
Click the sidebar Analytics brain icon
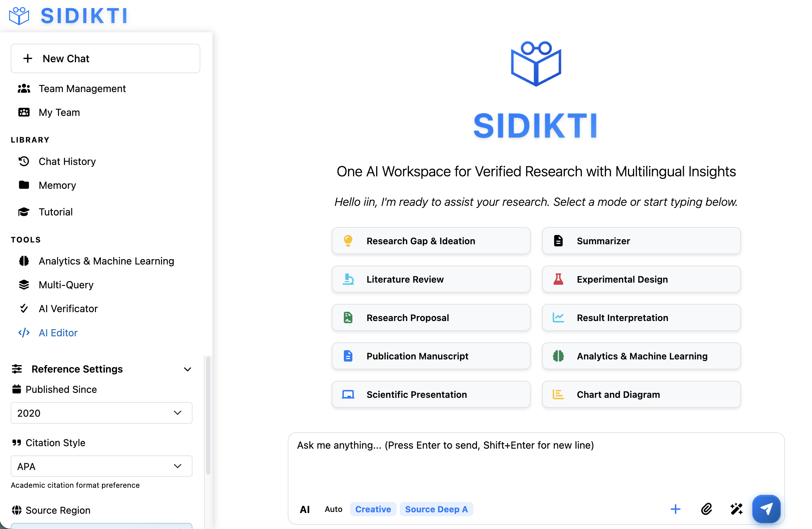point(24,261)
